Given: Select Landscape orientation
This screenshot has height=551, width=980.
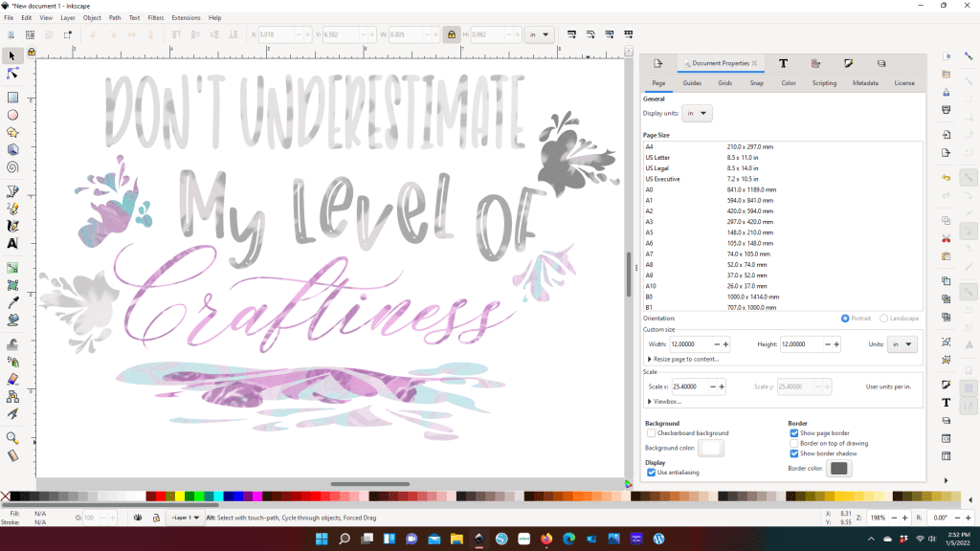Looking at the screenshot, I should [884, 319].
